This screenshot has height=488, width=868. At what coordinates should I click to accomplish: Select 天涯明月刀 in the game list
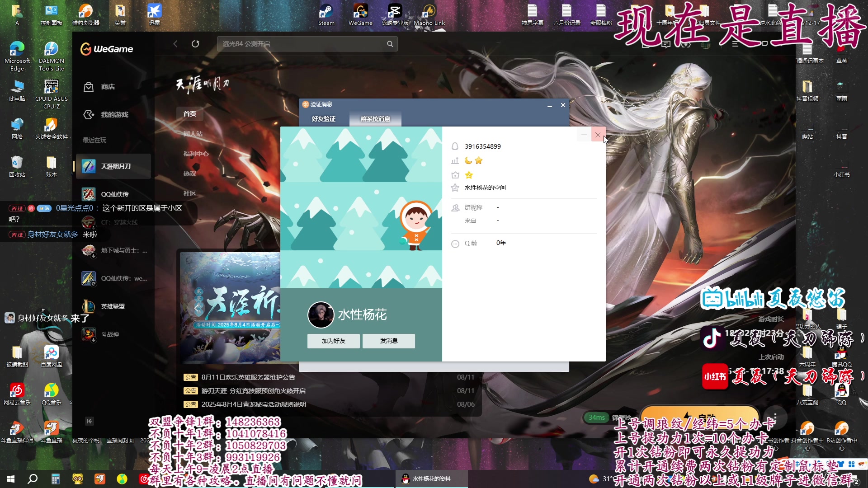(x=113, y=166)
